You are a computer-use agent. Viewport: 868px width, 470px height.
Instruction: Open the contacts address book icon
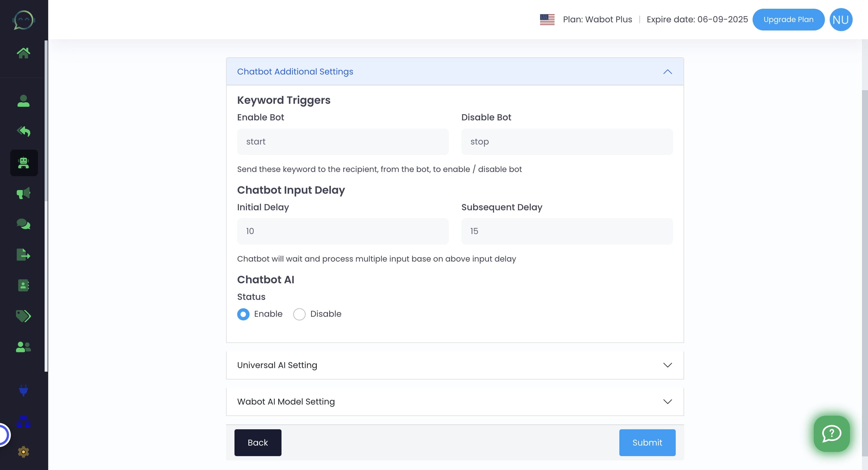(24, 286)
